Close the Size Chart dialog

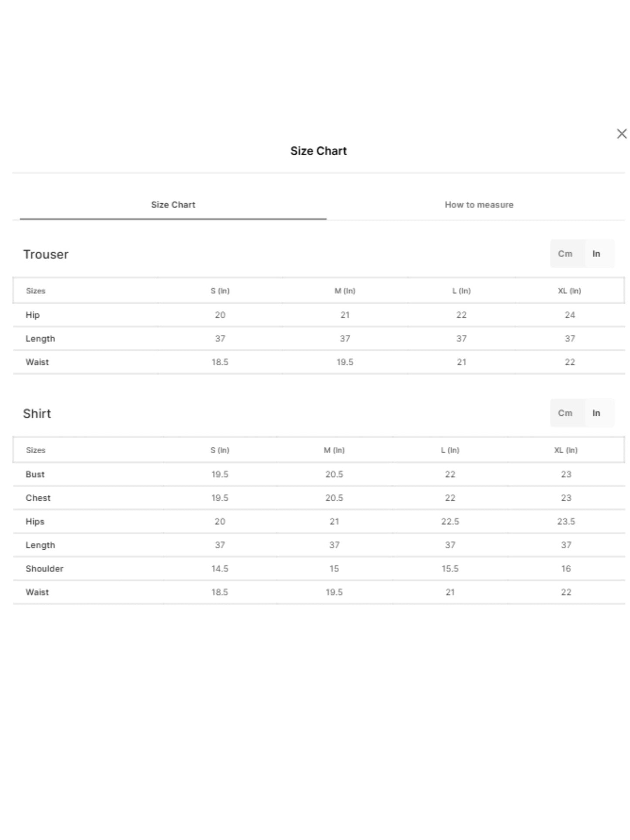point(621,134)
